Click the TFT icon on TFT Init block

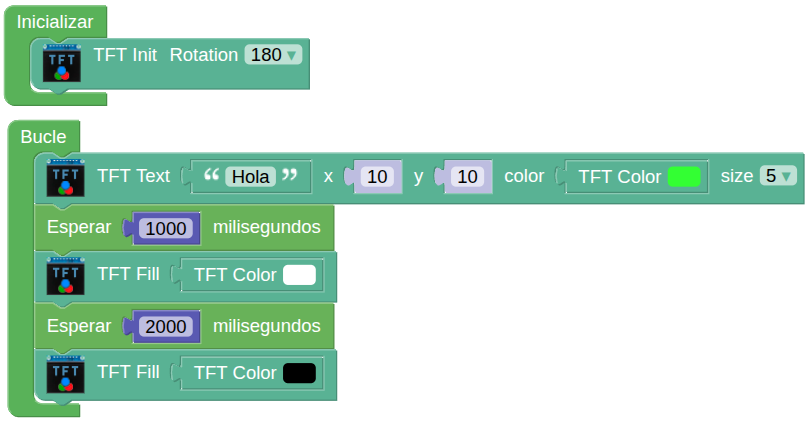click(62, 64)
